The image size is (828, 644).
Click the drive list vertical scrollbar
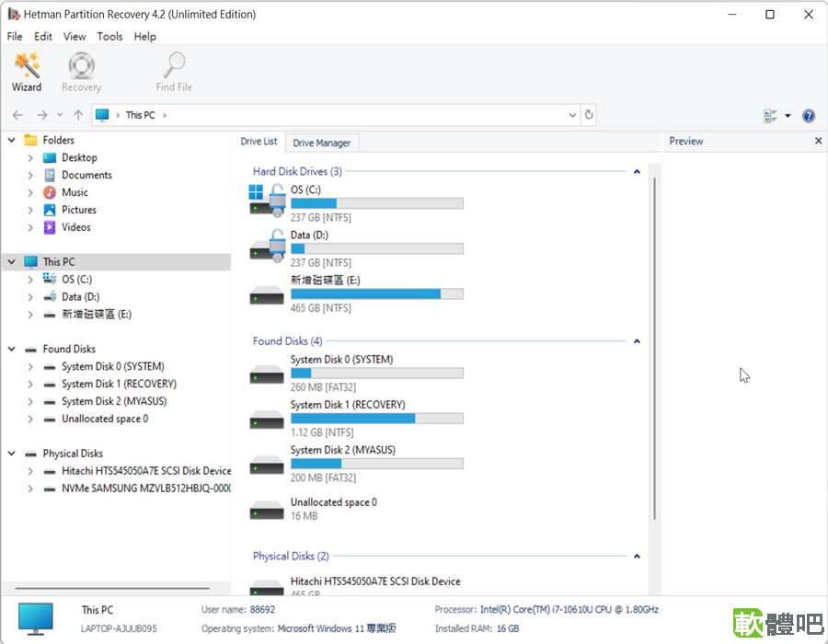click(654, 349)
